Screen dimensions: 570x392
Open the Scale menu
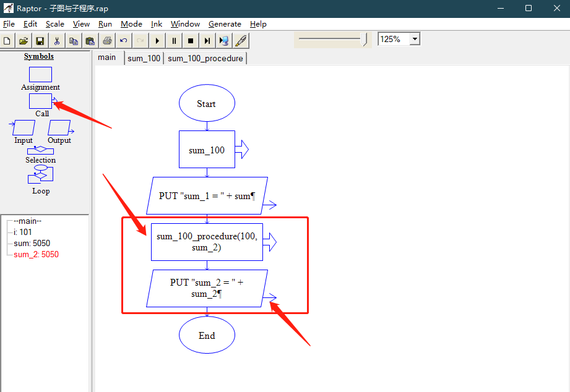(55, 24)
